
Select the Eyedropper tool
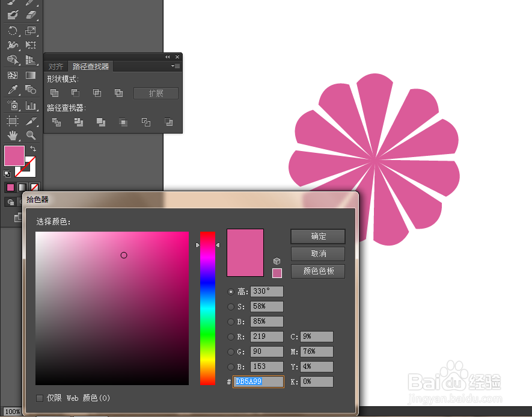pyautogui.click(x=13, y=90)
